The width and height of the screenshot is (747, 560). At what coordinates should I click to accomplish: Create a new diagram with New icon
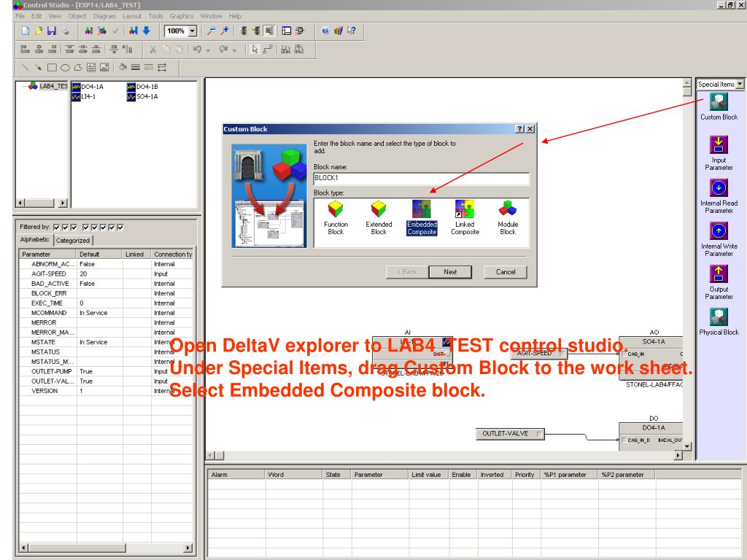click(26, 31)
